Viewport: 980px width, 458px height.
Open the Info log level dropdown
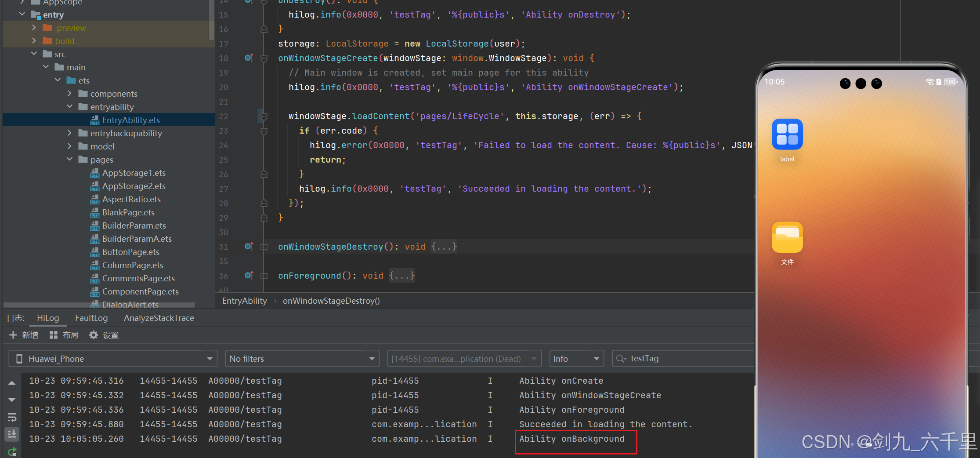pyautogui.click(x=577, y=359)
